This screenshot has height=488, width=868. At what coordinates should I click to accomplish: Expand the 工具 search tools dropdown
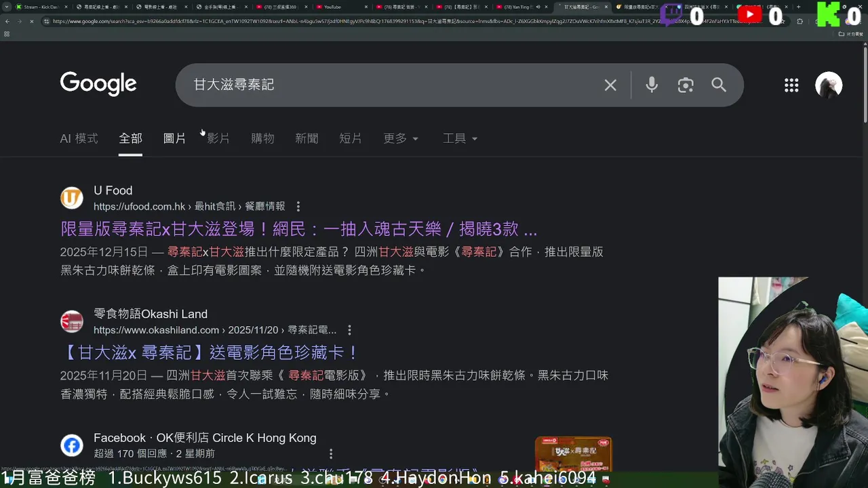(460, 138)
